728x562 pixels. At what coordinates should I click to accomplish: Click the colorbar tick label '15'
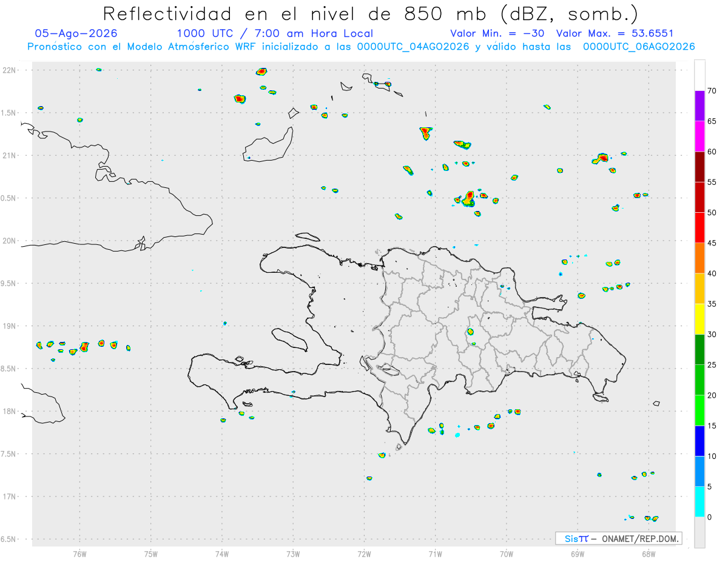coord(712,426)
